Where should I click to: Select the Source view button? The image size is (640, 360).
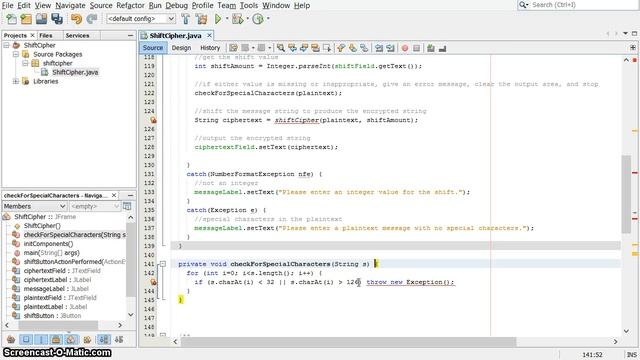click(x=153, y=48)
